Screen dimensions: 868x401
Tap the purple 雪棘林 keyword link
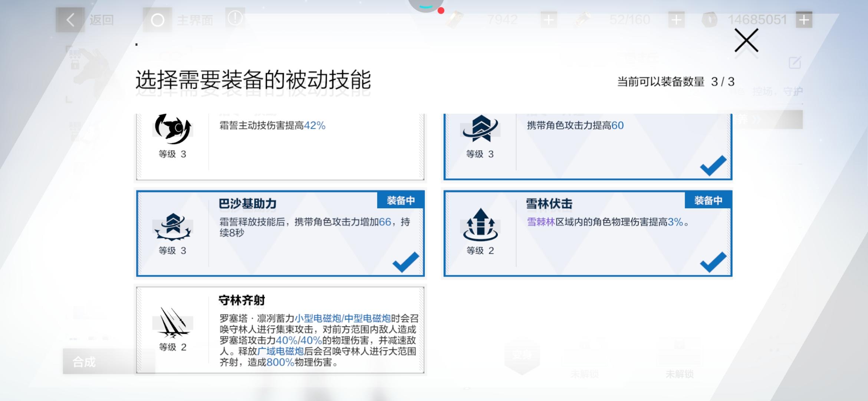pyautogui.click(x=541, y=222)
